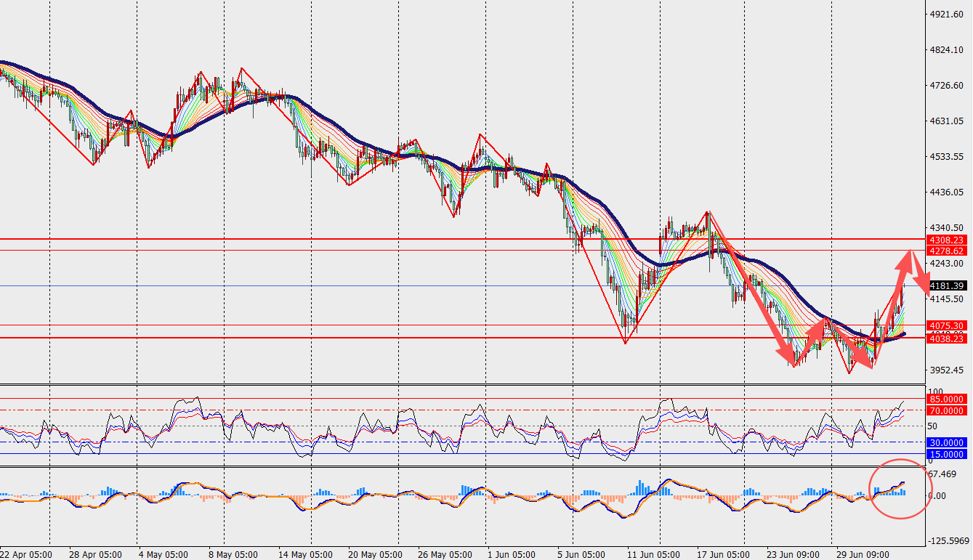Select the 4278.62 red price label
Screen dimensions: 973x560
pyautogui.click(x=948, y=251)
